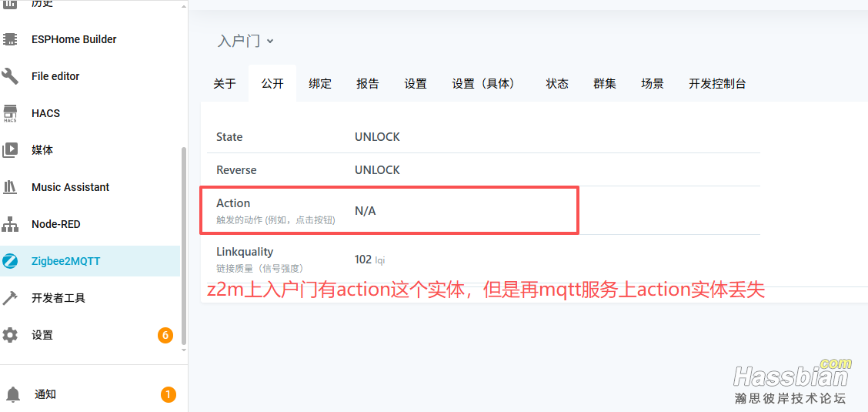Click the 通知 badge showing 1
The height and width of the screenshot is (412, 868).
tap(169, 395)
